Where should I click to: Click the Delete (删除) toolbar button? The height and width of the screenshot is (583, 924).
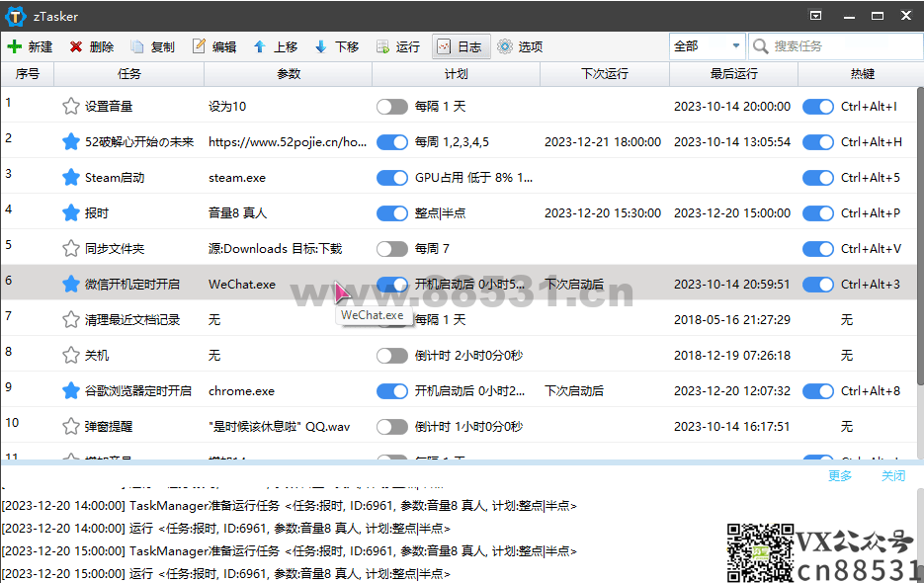91,46
